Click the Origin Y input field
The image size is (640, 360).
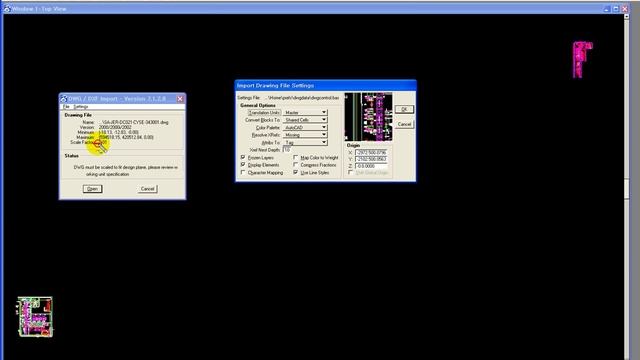pos(371,159)
